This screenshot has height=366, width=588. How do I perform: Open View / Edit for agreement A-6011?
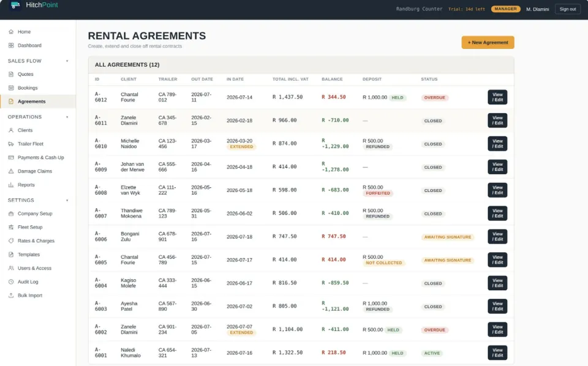click(497, 120)
